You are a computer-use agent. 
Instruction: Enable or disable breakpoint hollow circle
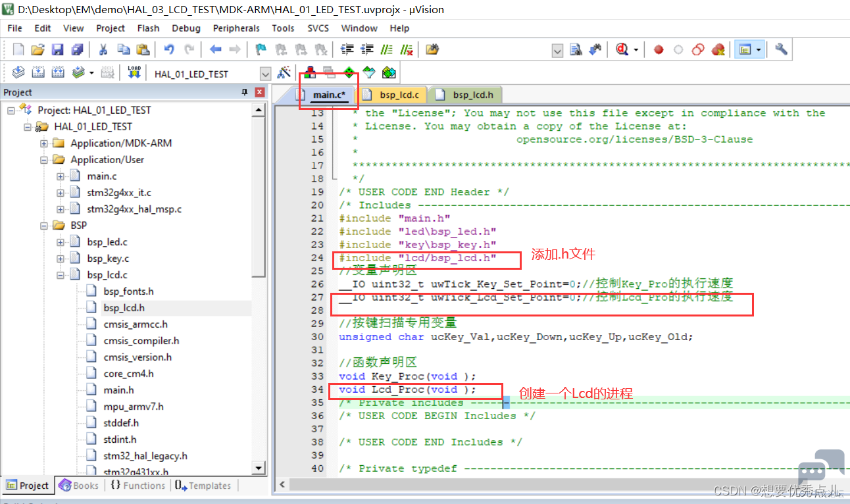[x=678, y=49]
